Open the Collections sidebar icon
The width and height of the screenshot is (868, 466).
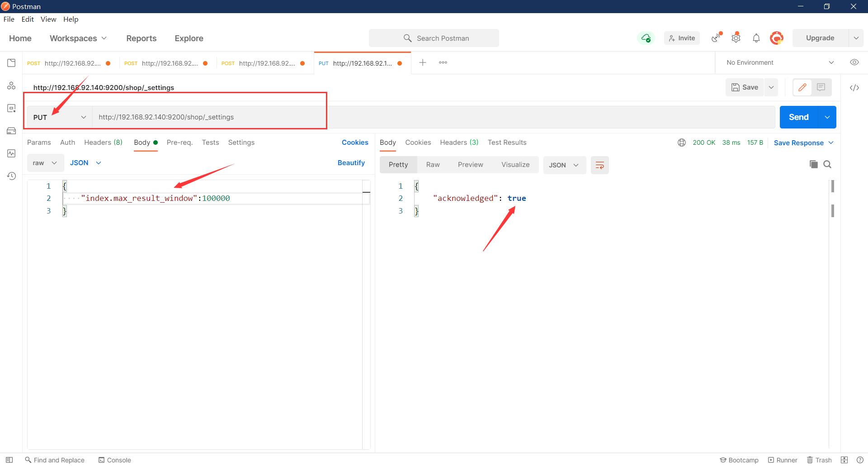pyautogui.click(x=11, y=63)
